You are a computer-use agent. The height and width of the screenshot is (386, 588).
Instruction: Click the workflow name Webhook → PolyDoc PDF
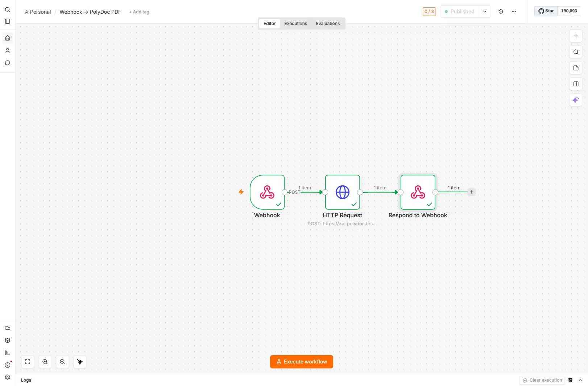(x=90, y=12)
